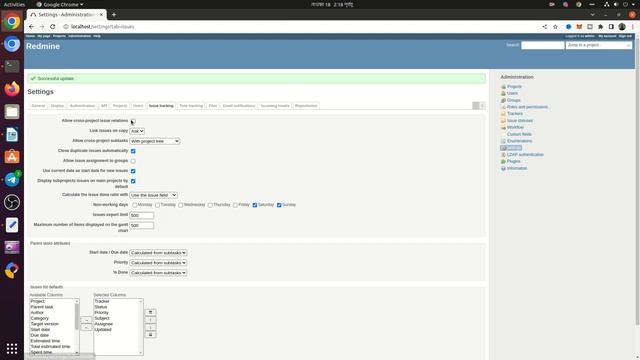
Task: Switch to General settings tab
Action: point(38,106)
